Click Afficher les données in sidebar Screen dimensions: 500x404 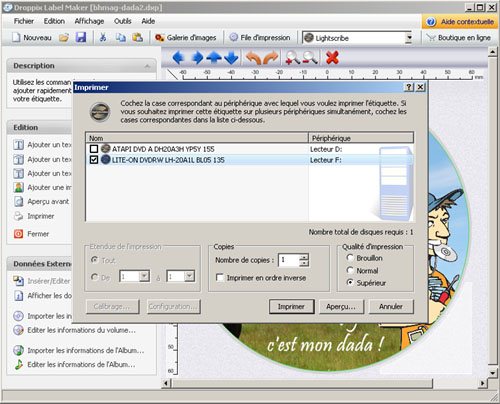coord(42,296)
